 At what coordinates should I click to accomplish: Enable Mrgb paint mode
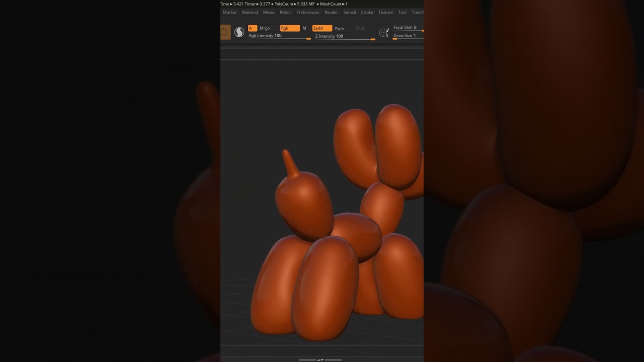coord(265,28)
